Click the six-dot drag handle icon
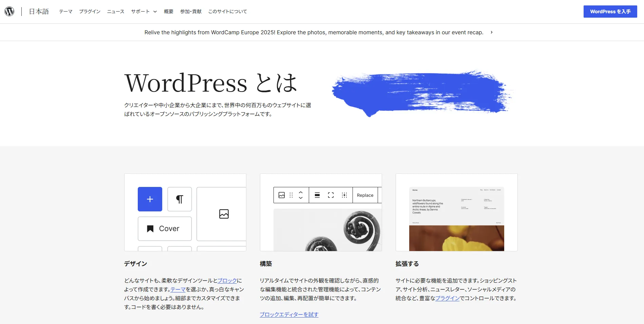 click(x=291, y=195)
